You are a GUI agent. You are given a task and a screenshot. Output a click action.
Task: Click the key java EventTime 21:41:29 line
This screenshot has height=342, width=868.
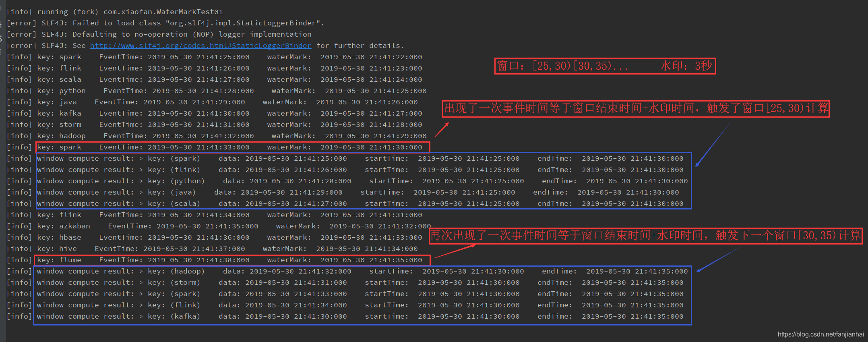pyautogui.click(x=212, y=102)
